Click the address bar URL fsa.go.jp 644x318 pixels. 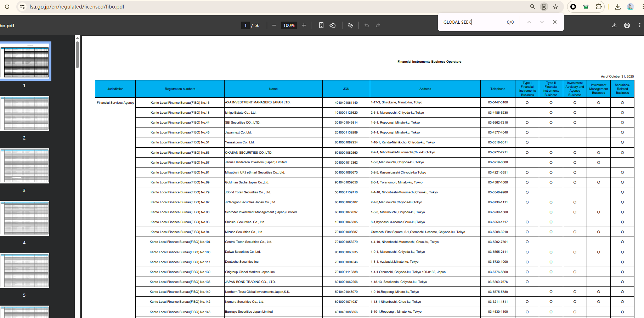[x=77, y=7]
